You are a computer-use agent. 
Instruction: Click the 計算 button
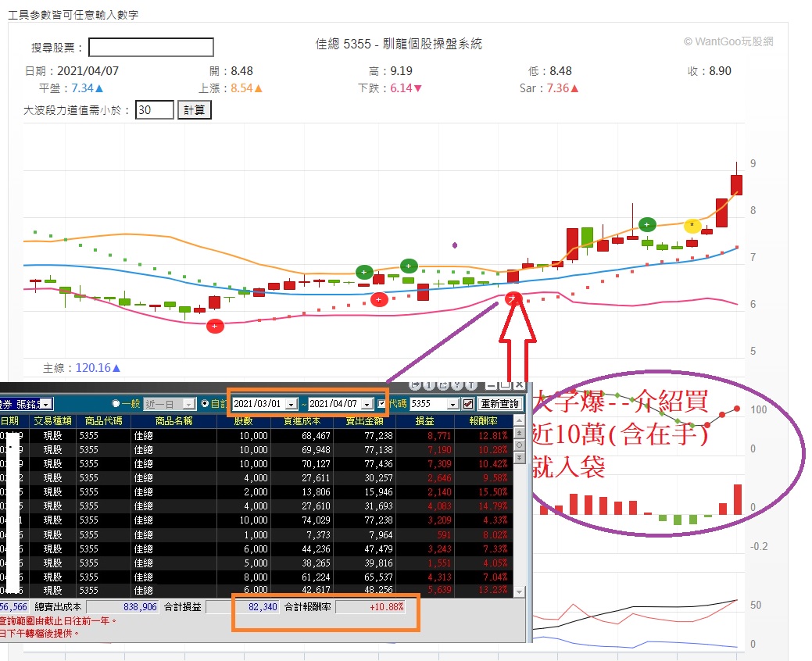(x=194, y=110)
